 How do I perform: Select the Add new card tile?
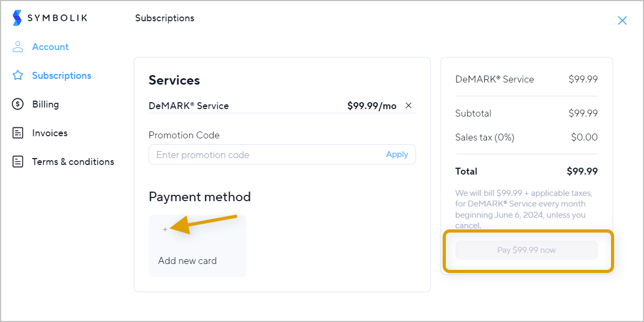(198, 246)
